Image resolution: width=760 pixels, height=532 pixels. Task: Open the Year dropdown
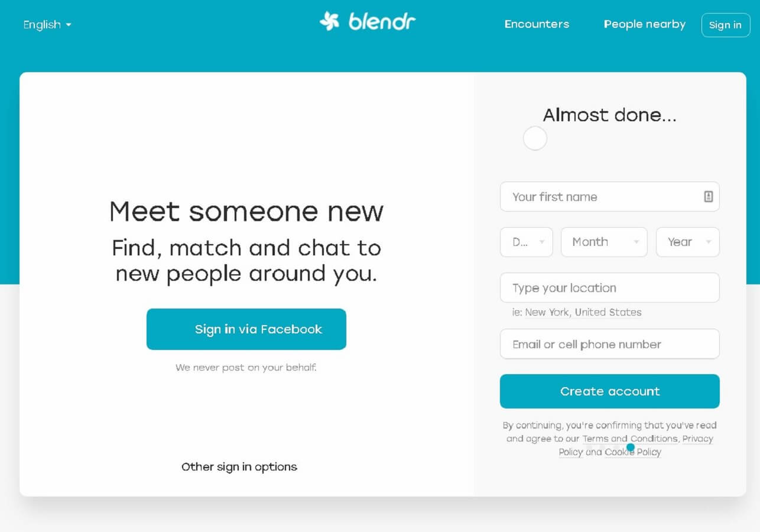(x=687, y=242)
